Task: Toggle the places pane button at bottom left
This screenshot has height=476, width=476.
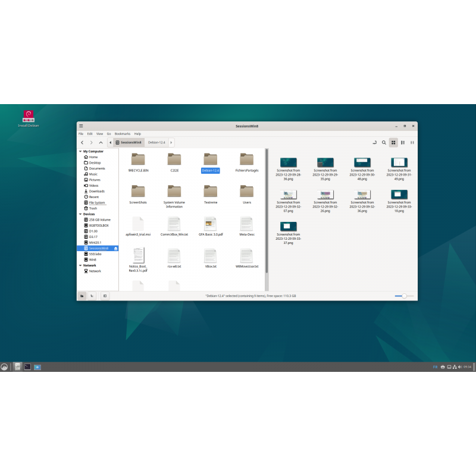Action: click(x=82, y=296)
